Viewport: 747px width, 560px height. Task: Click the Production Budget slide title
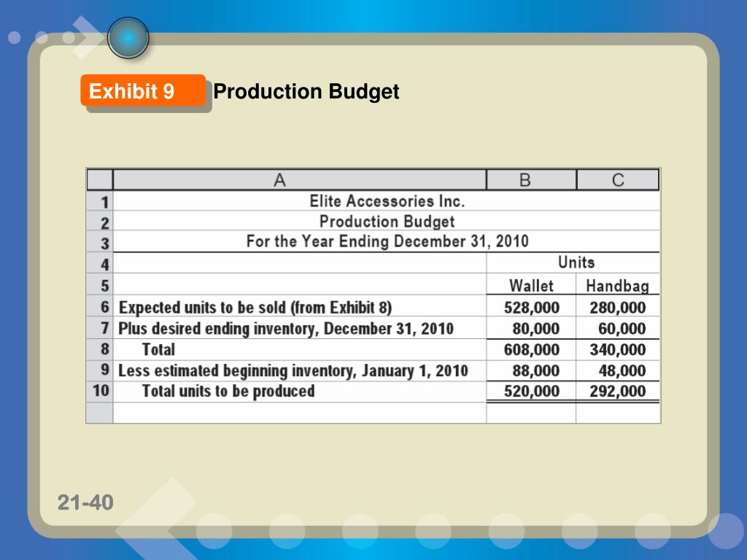point(306,91)
